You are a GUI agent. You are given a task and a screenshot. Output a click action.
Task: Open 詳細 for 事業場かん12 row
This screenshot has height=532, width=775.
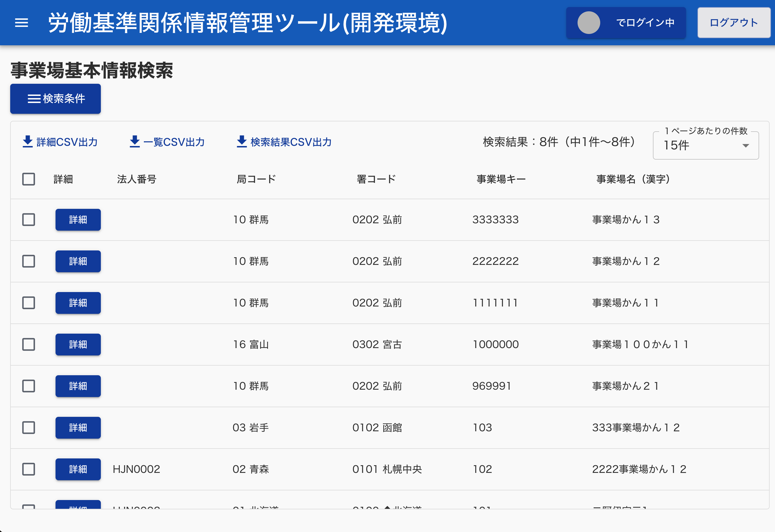pyautogui.click(x=78, y=261)
